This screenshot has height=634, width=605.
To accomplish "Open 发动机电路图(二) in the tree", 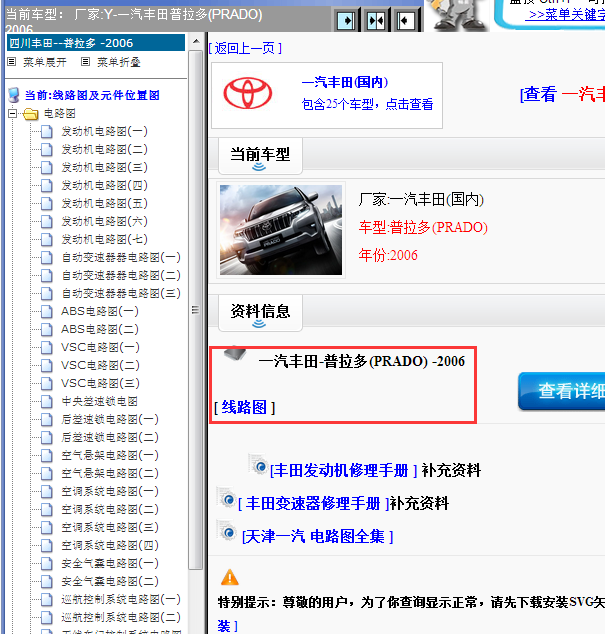I will point(105,149).
